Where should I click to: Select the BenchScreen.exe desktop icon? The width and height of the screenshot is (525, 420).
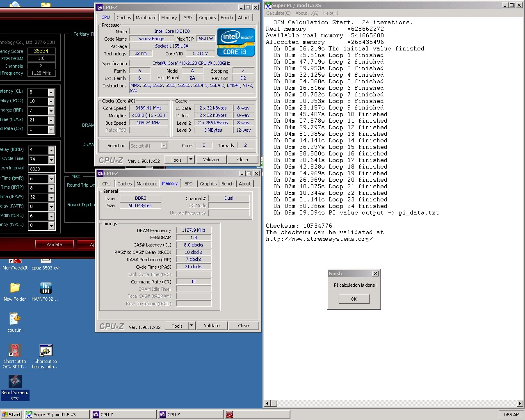pos(15,388)
